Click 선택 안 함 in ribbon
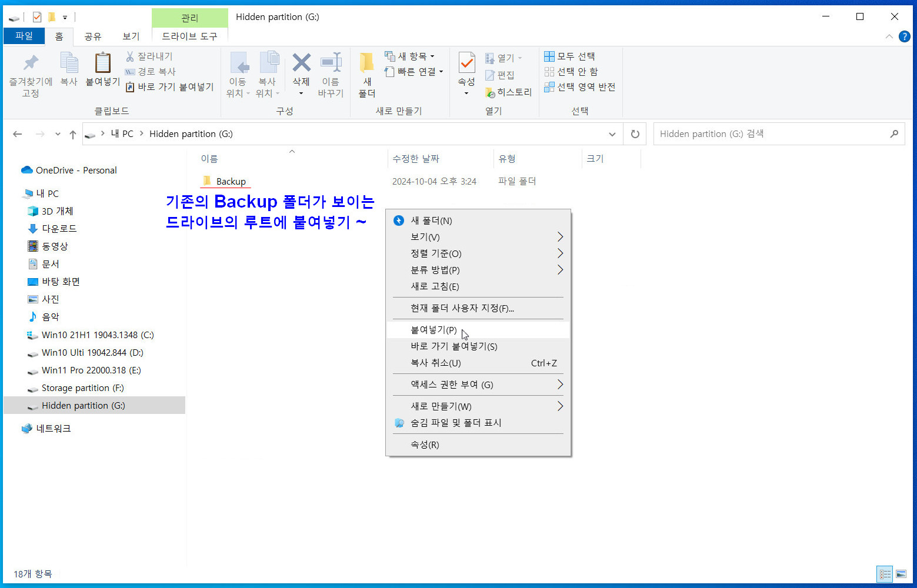 coord(571,72)
